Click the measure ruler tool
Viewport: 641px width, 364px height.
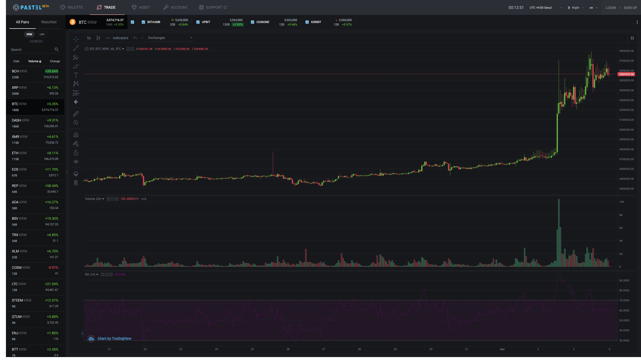76,114
